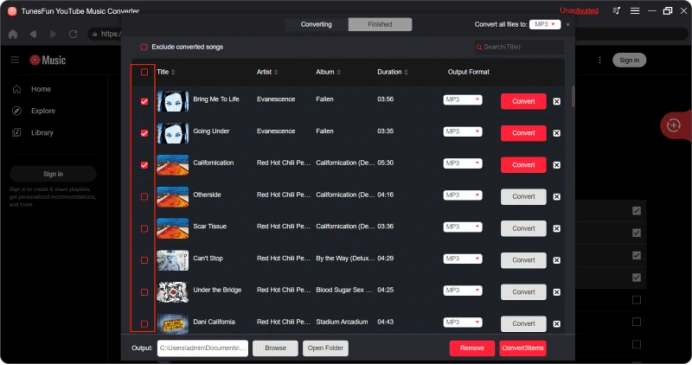Click the search magnifier icon
The image size is (692, 365).
pos(479,47)
